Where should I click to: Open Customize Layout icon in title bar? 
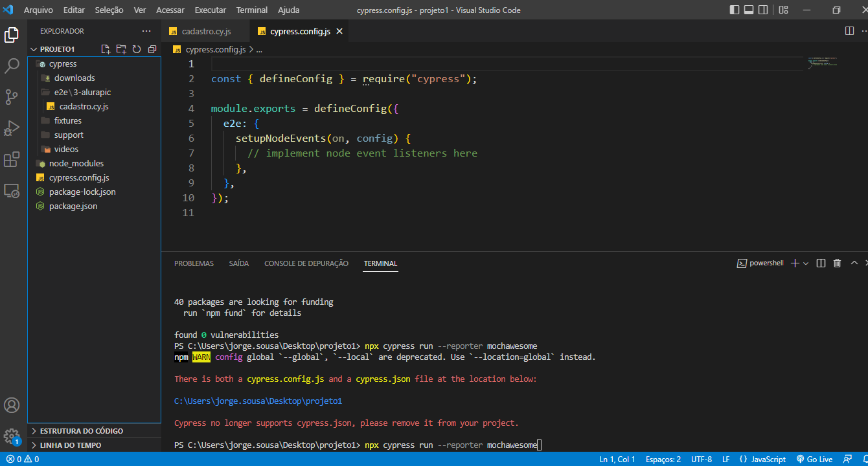783,10
